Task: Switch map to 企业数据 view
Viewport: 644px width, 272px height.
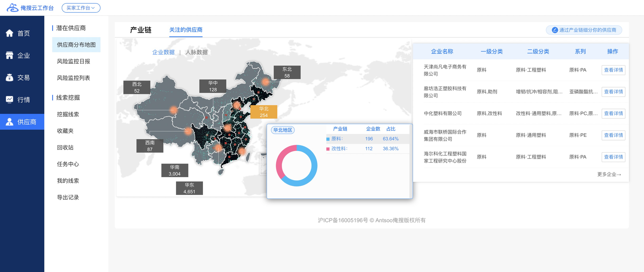Action: [163, 52]
